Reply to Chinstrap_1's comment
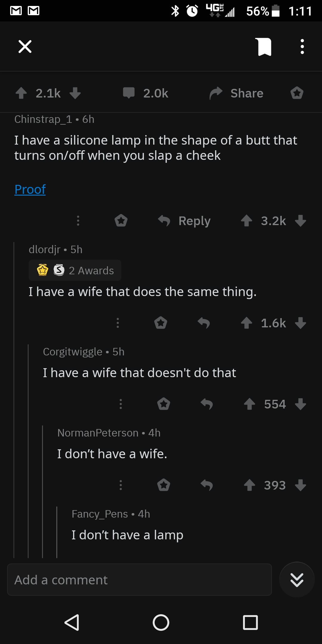 click(185, 221)
